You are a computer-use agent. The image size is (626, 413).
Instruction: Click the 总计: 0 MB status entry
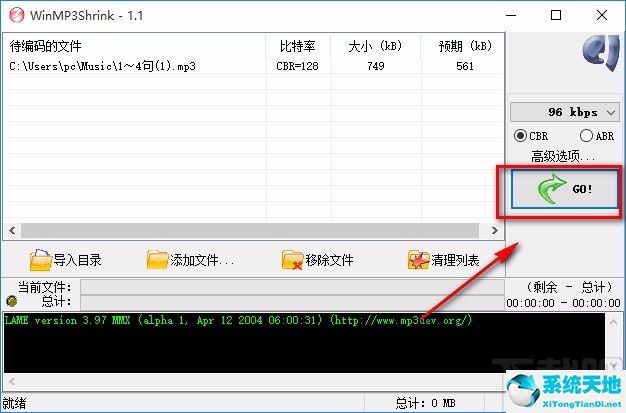425,403
